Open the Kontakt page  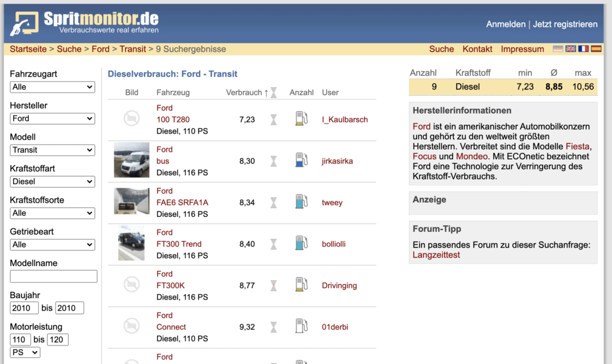coord(478,49)
